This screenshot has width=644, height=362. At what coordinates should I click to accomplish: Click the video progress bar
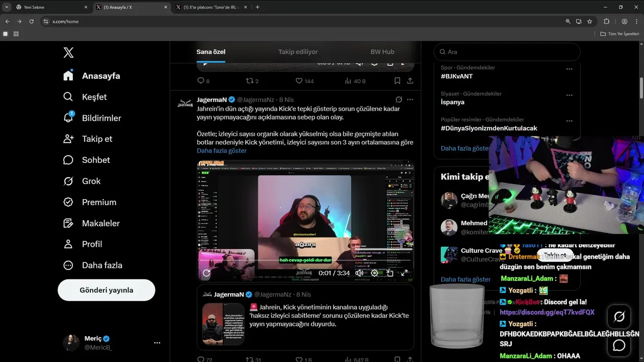[x=305, y=260]
